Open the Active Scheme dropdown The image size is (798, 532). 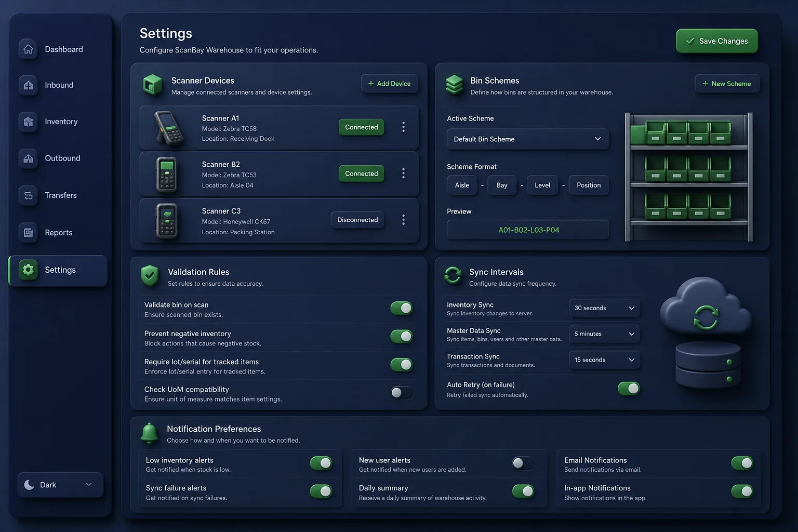click(528, 139)
